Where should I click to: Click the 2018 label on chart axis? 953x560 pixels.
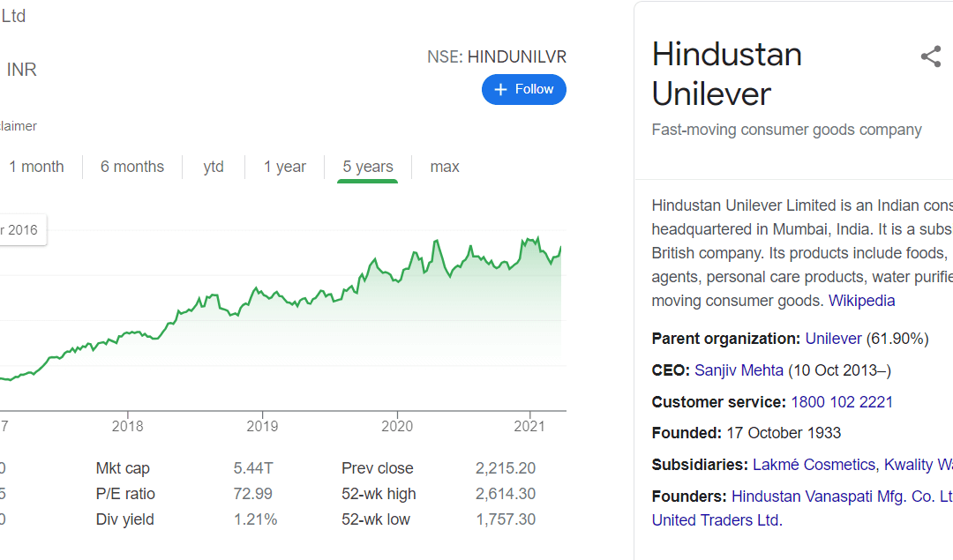[128, 426]
